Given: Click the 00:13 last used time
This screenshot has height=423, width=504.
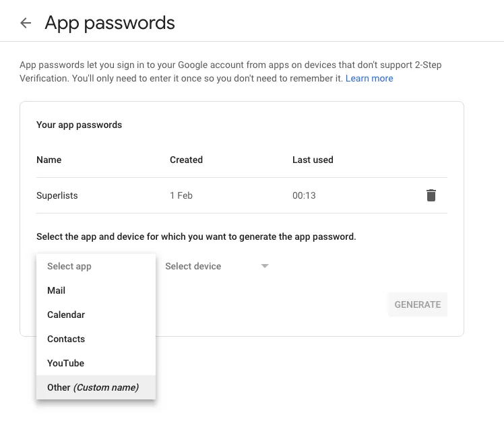Looking at the screenshot, I should (x=304, y=195).
